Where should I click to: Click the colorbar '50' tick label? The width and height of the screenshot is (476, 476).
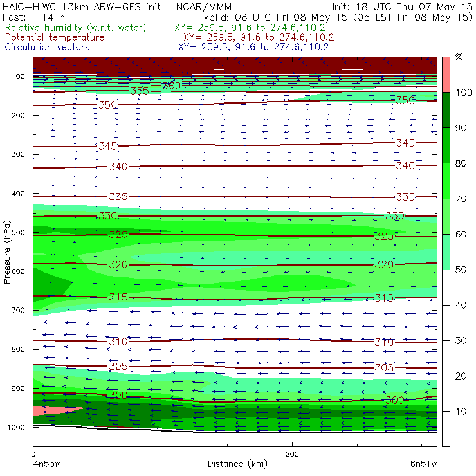(461, 270)
